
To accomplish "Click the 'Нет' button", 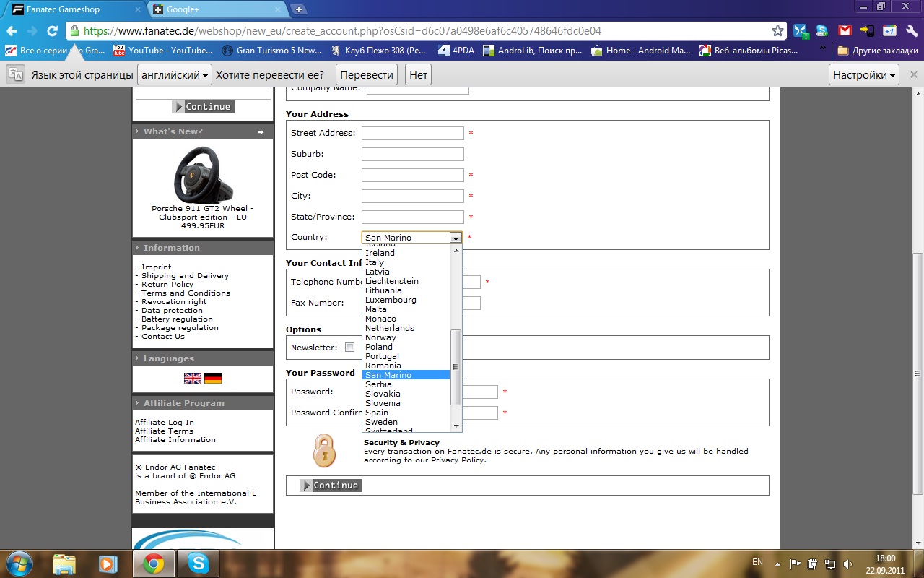I will [x=418, y=74].
